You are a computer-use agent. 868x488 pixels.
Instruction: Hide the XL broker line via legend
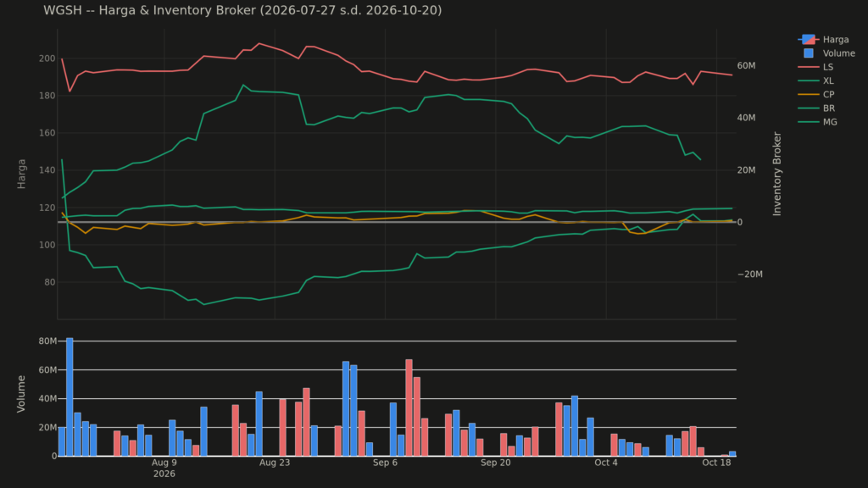(816, 80)
